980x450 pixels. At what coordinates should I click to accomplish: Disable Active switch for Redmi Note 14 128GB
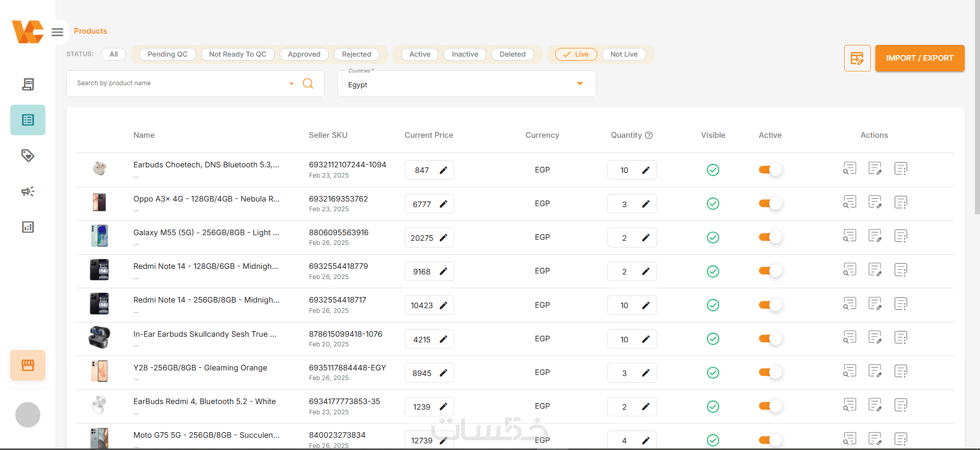pos(770,271)
